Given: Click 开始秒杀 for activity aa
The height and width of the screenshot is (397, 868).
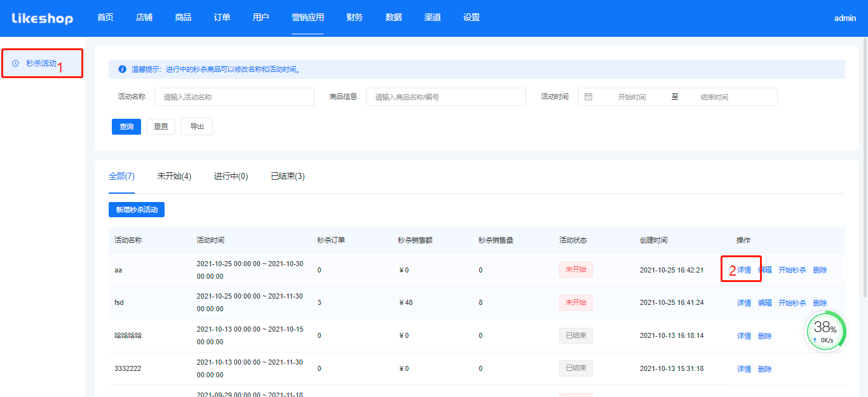Looking at the screenshot, I should tap(792, 270).
